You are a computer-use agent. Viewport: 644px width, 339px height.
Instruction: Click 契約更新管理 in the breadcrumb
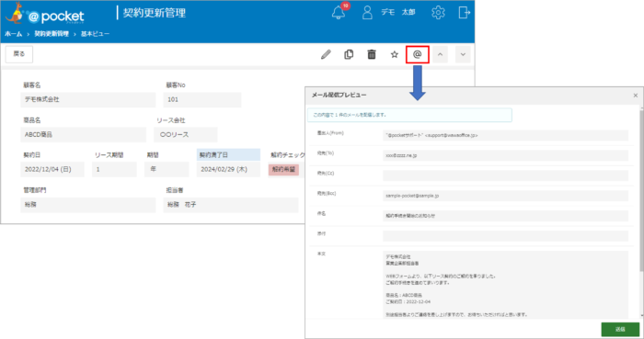click(52, 34)
